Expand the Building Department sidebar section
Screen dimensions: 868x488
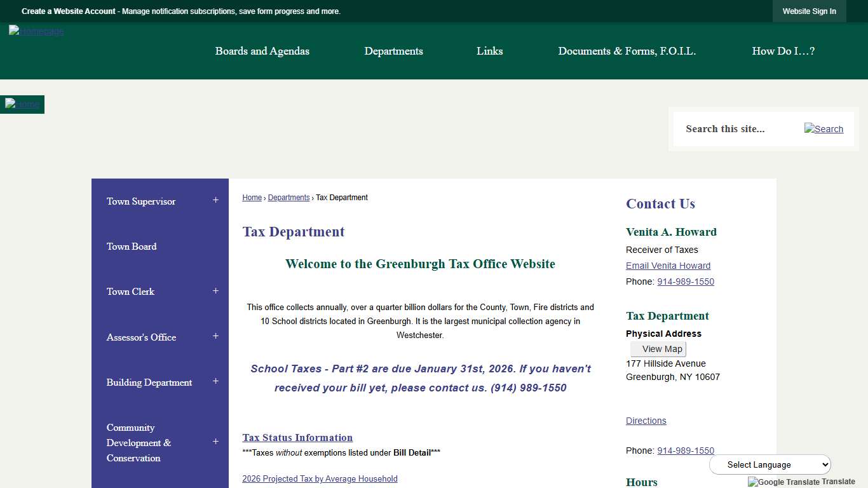click(x=215, y=381)
